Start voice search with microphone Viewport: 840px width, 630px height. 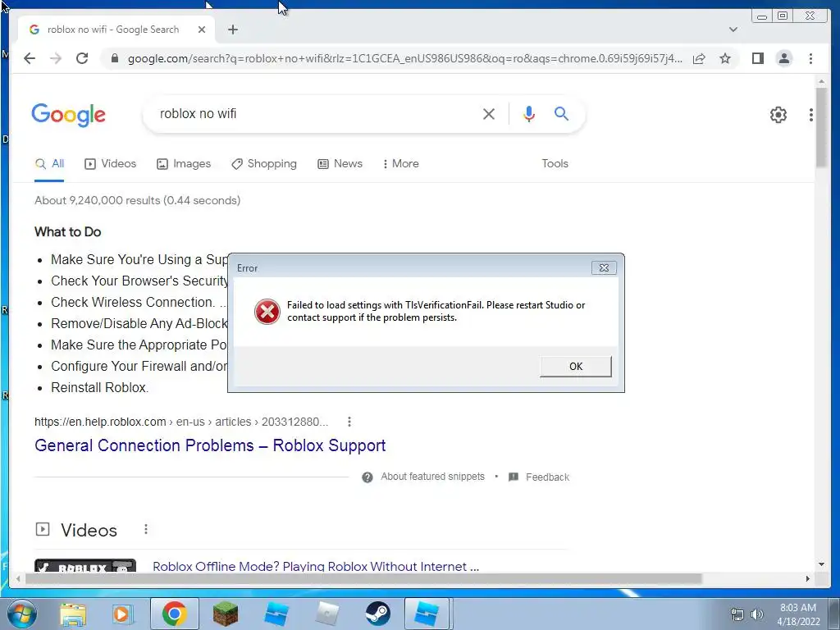tap(529, 113)
